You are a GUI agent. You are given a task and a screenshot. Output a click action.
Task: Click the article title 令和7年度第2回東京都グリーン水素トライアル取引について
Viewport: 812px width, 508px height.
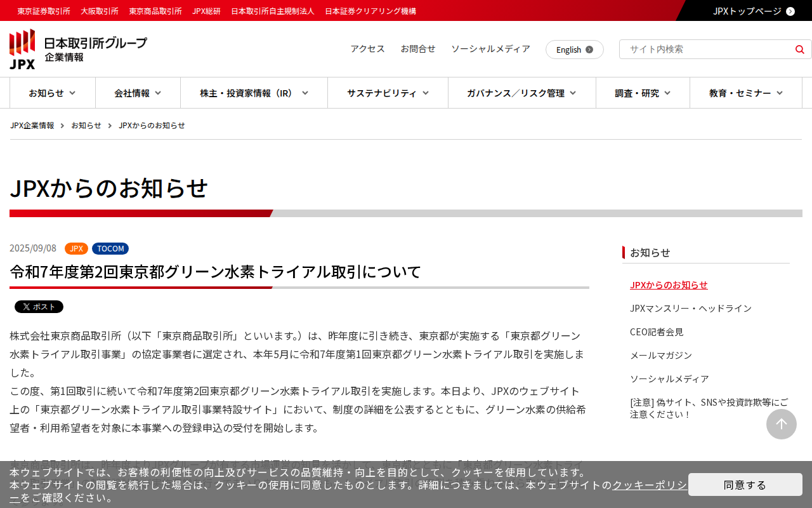coord(216,272)
